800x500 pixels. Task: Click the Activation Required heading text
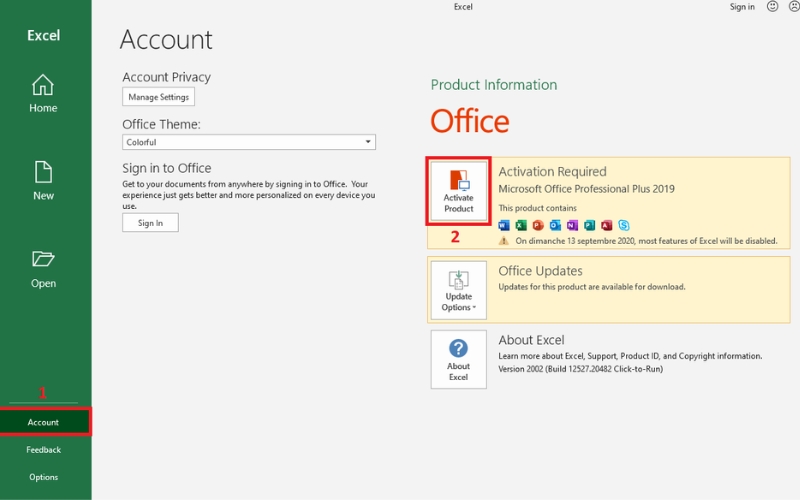click(553, 171)
